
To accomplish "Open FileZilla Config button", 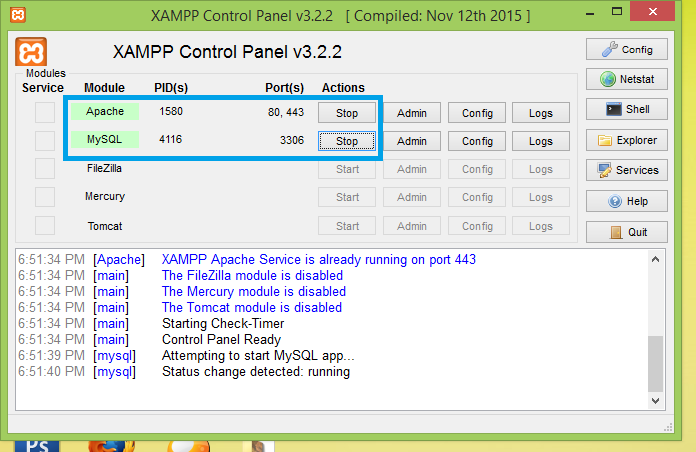I will pos(477,169).
